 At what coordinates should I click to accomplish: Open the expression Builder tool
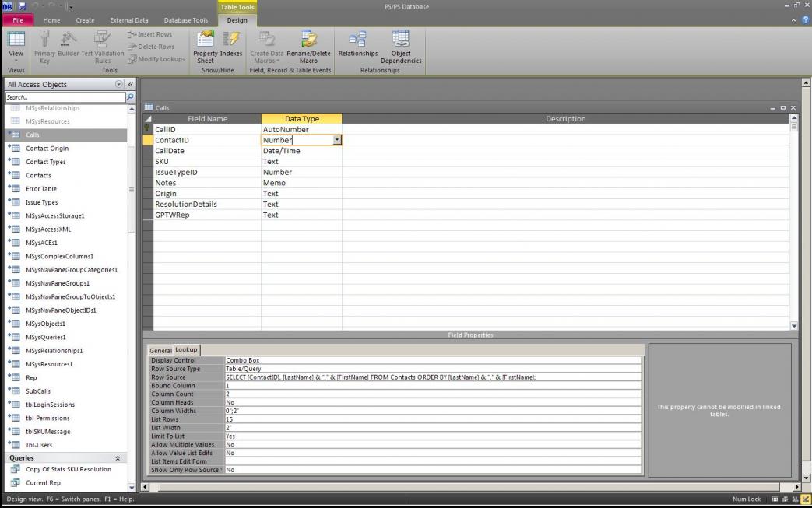coord(69,44)
